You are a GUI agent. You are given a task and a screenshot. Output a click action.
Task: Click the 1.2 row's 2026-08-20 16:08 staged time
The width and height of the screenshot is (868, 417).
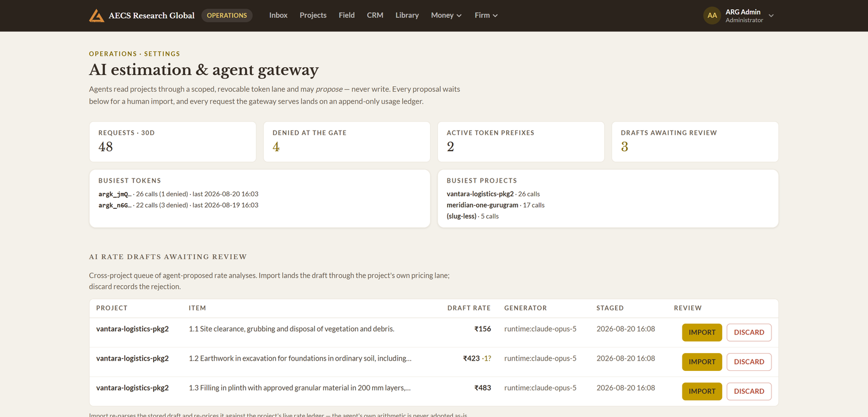[626, 358]
